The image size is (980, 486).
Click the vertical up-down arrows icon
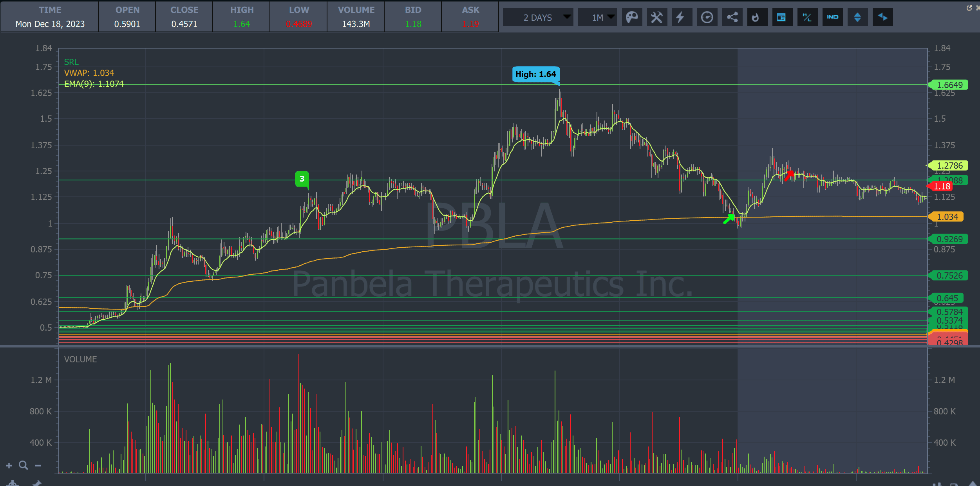click(x=857, y=17)
